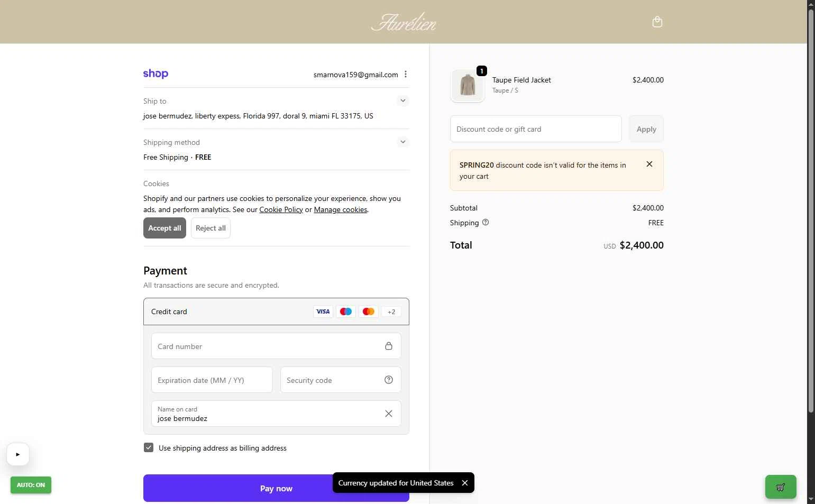Accept all cookies

click(x=164, y=228)
